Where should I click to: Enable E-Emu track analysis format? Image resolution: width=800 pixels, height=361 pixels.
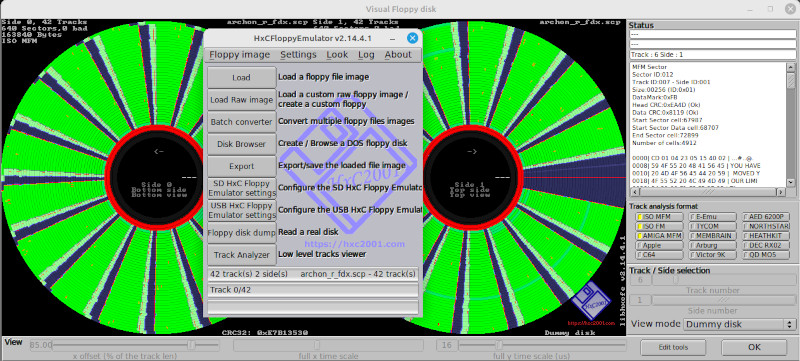(x=713, y=217)
